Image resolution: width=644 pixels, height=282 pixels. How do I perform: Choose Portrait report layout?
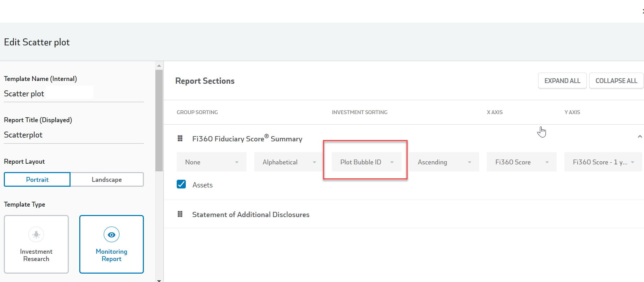coord(37,179)
